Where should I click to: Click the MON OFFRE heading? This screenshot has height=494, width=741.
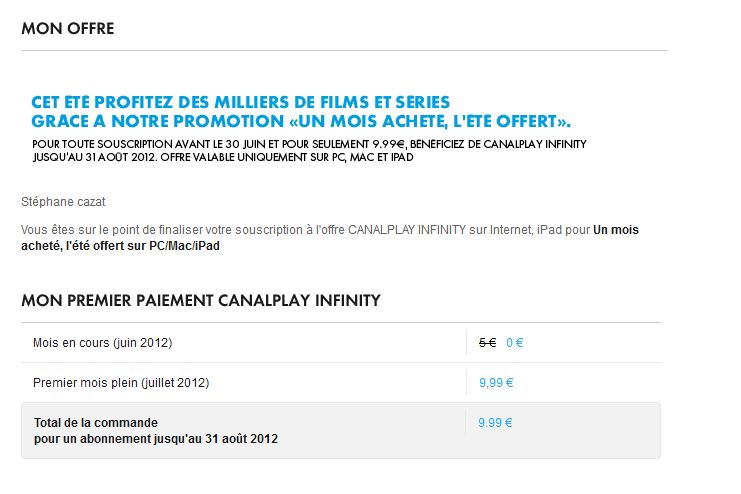coord(68,28)
